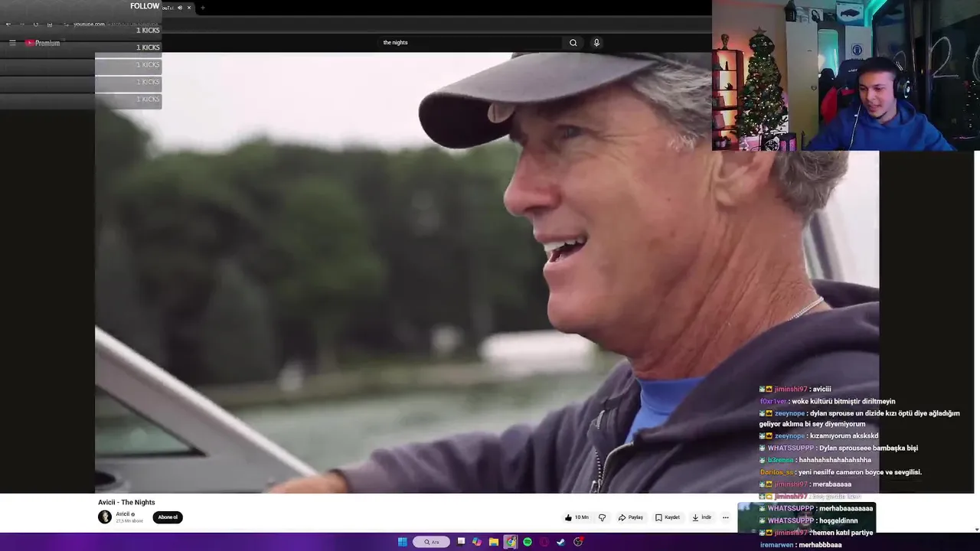Open the red circular taskbar app
This screenshot has width=980, height=551.
click(544, 542)
